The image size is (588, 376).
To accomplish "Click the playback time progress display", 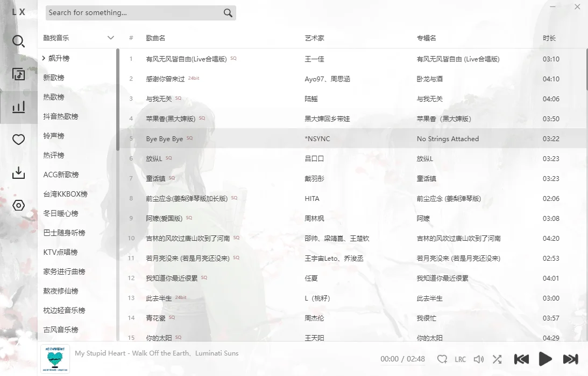I will [x=402, y=359].
